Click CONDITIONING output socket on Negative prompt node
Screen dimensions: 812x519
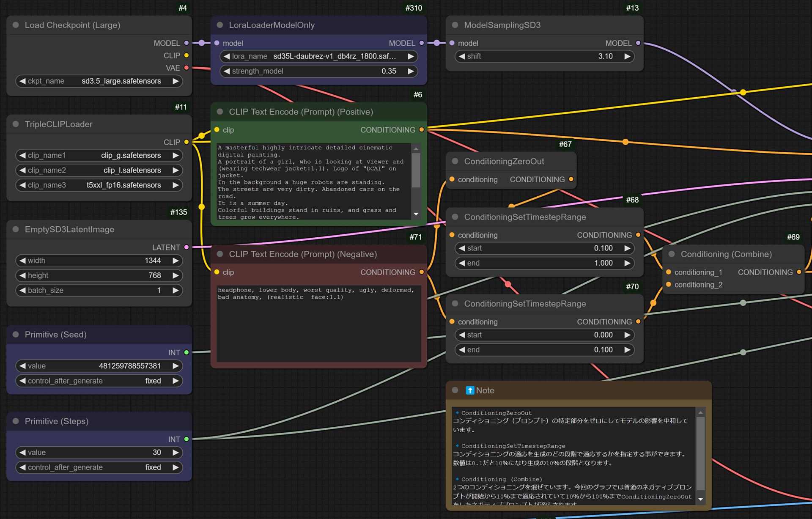(x=422, y=272)
